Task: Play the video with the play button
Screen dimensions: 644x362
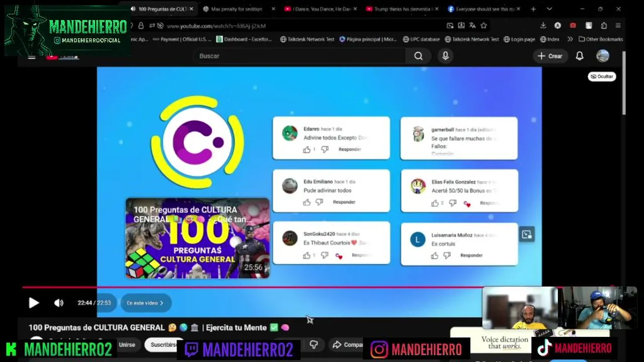Action: pyautogui.click(x=34, y=303)
